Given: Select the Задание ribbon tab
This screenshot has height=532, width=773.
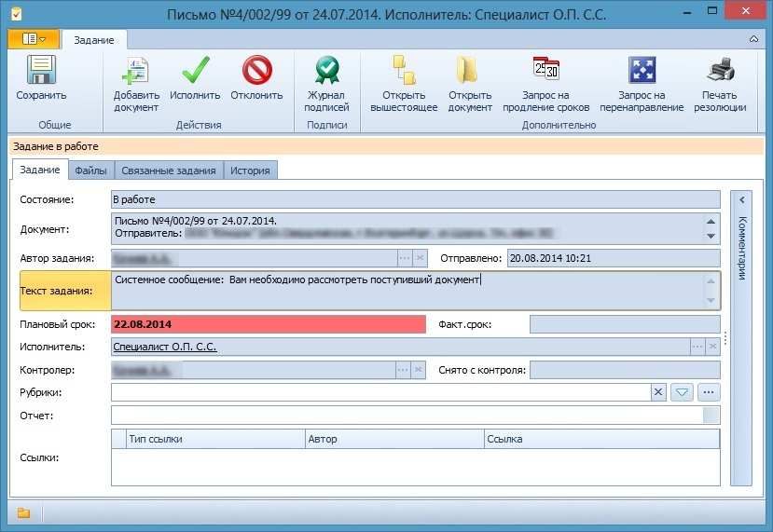Looking at the screenshot, I should click(93, 40).
